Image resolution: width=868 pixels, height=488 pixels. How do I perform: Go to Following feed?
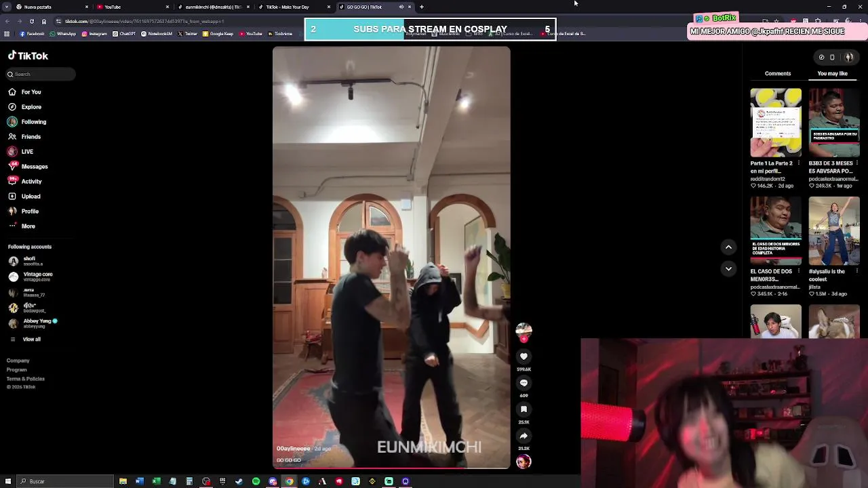click(x=27, y=122)
